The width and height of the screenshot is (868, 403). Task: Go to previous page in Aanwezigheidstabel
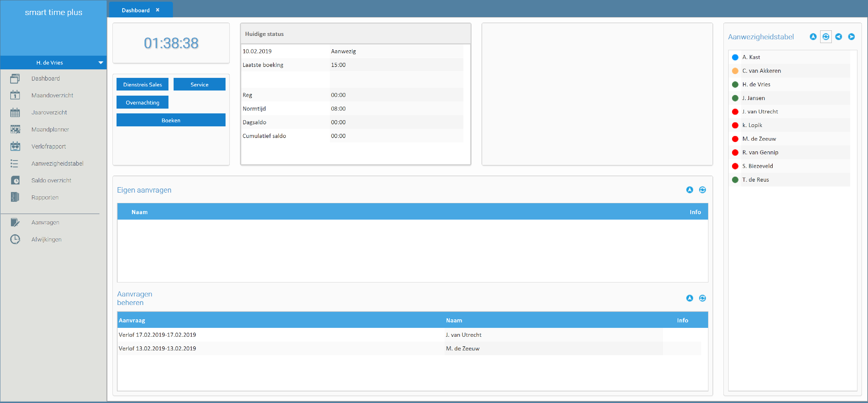coord(839,37)
